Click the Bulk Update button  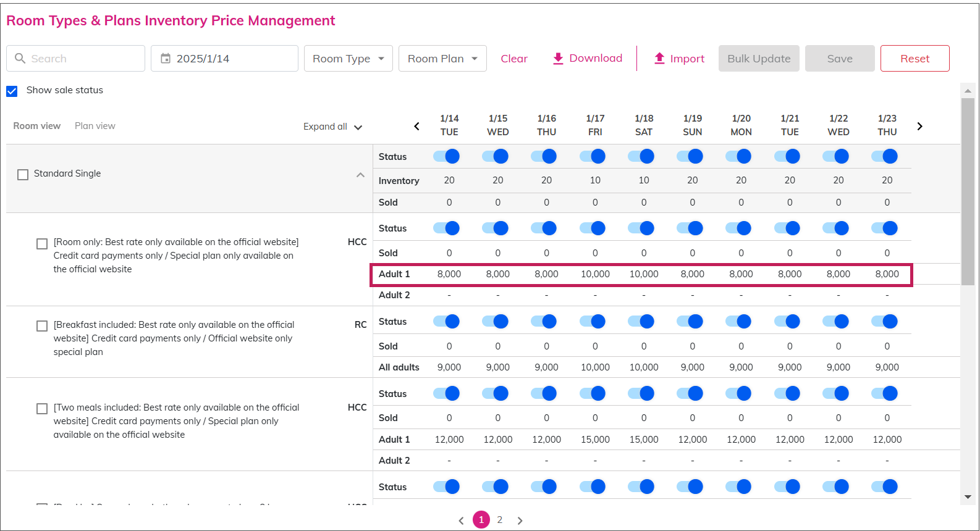(x=759, y=58)
